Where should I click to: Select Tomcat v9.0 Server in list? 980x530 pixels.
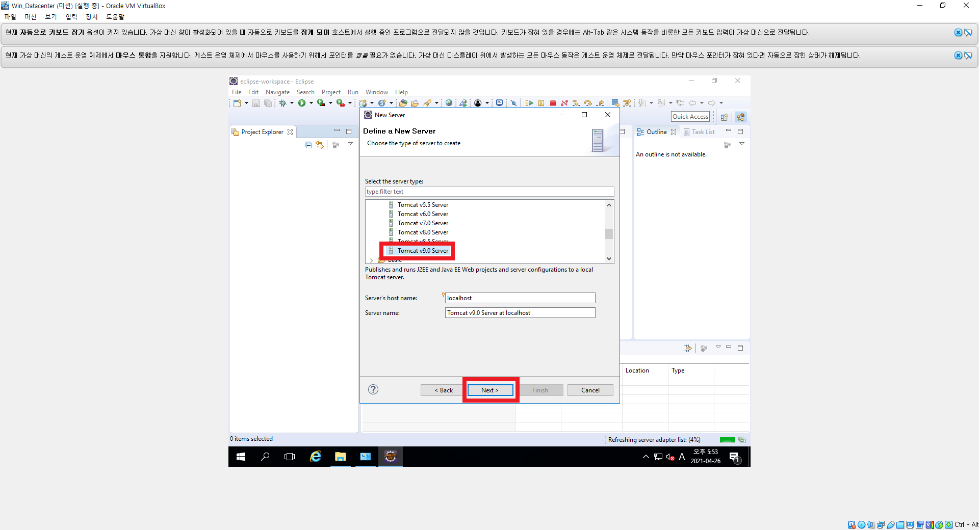423,251
